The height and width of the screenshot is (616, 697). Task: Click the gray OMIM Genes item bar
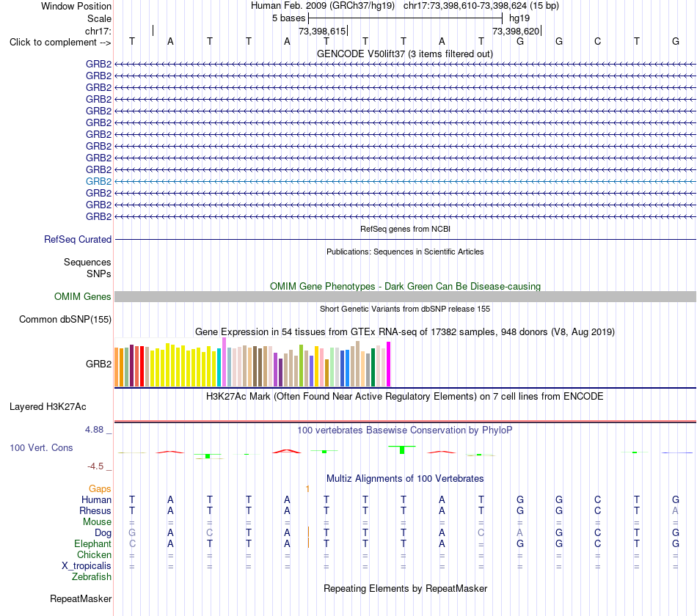(405, 296)
